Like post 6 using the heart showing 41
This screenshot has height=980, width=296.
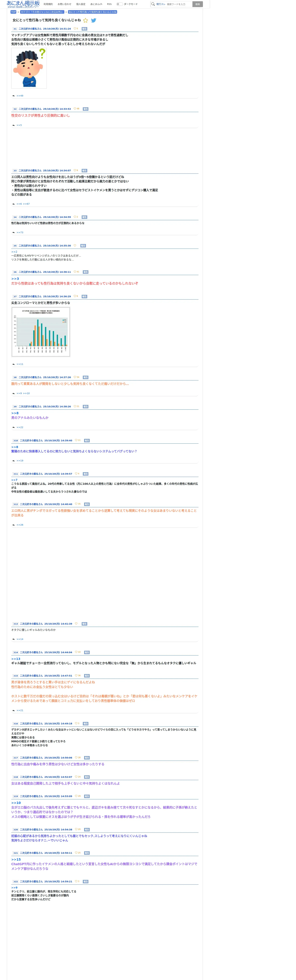coord(75,272)
